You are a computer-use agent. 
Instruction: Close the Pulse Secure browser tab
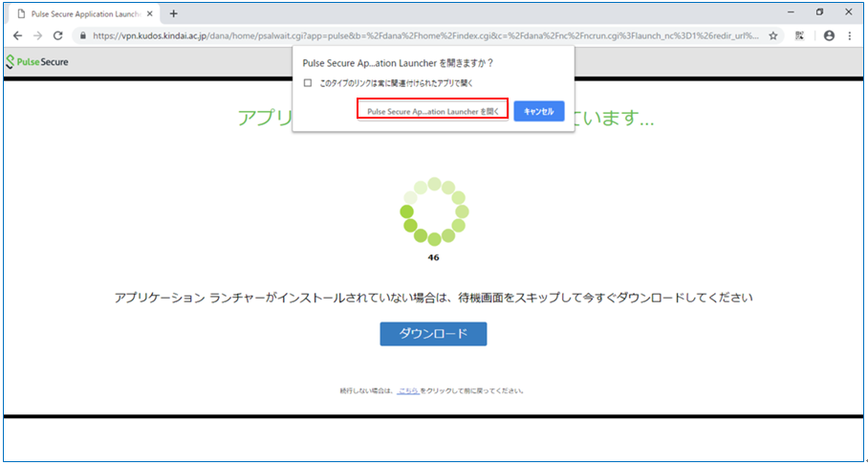click(x=149, y=12)
